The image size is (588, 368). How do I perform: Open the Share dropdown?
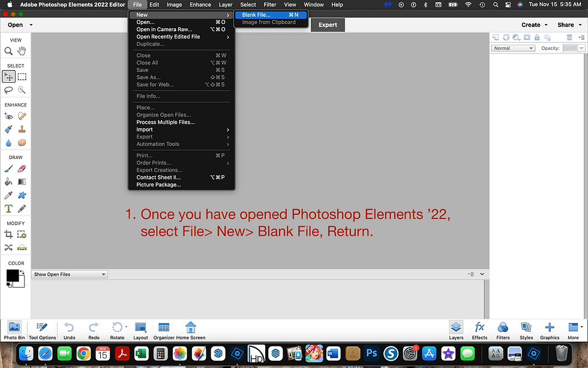pyautogui.click(x=569, y=25)
